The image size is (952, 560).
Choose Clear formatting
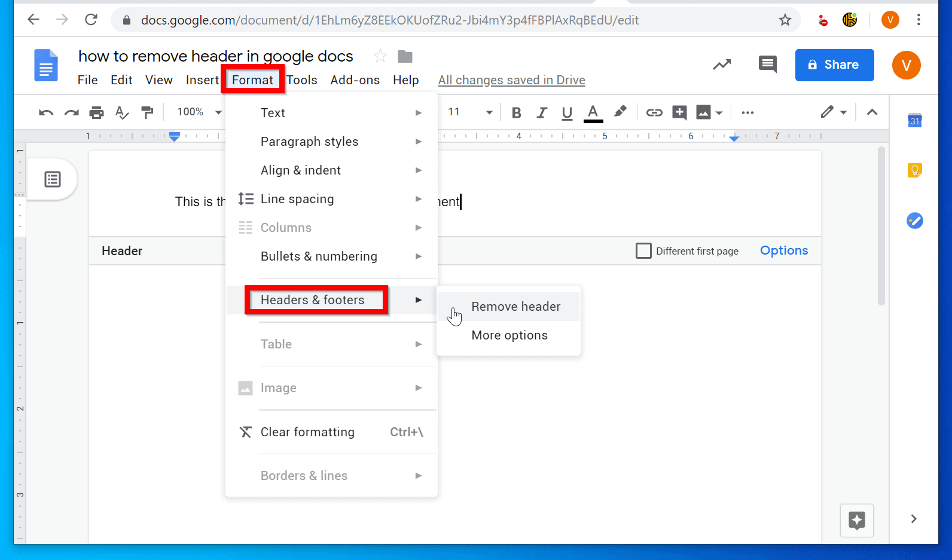[332, 432]
